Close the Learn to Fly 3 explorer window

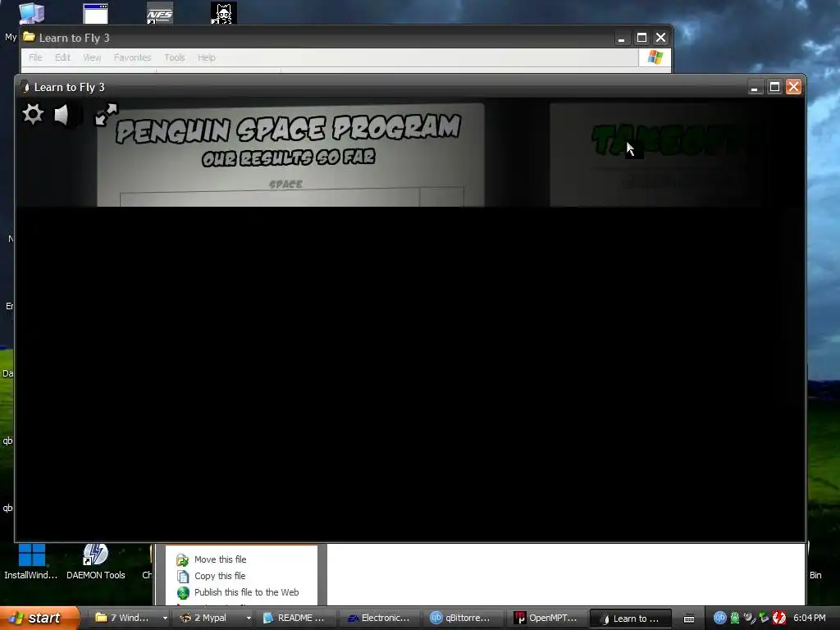(x=660, y=38)
